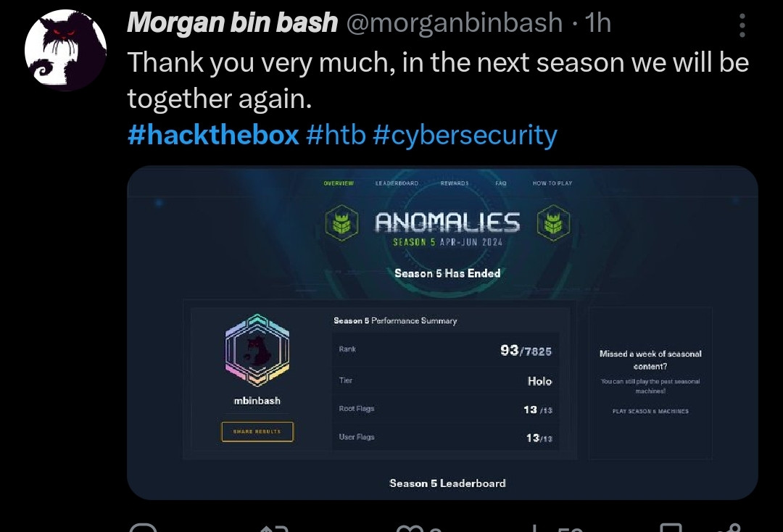Open the #hackthebox hashtag
The height and width of the screenshot is (532, 783).
click(x=213, y=135)
